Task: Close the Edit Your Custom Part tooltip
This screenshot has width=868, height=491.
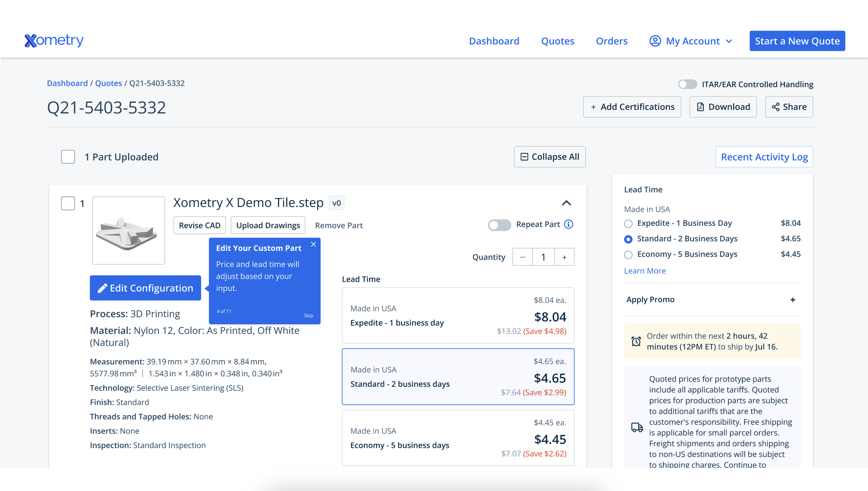Action: (313, 245)
